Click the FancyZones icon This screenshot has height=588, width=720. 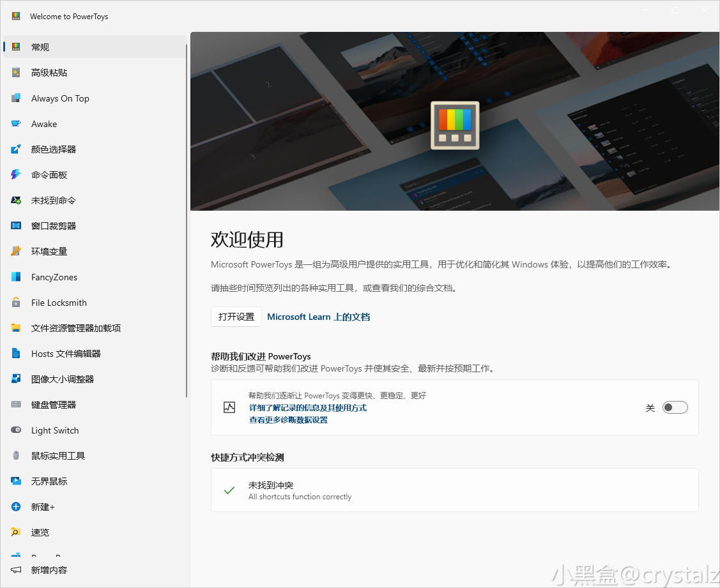(16, 277)
